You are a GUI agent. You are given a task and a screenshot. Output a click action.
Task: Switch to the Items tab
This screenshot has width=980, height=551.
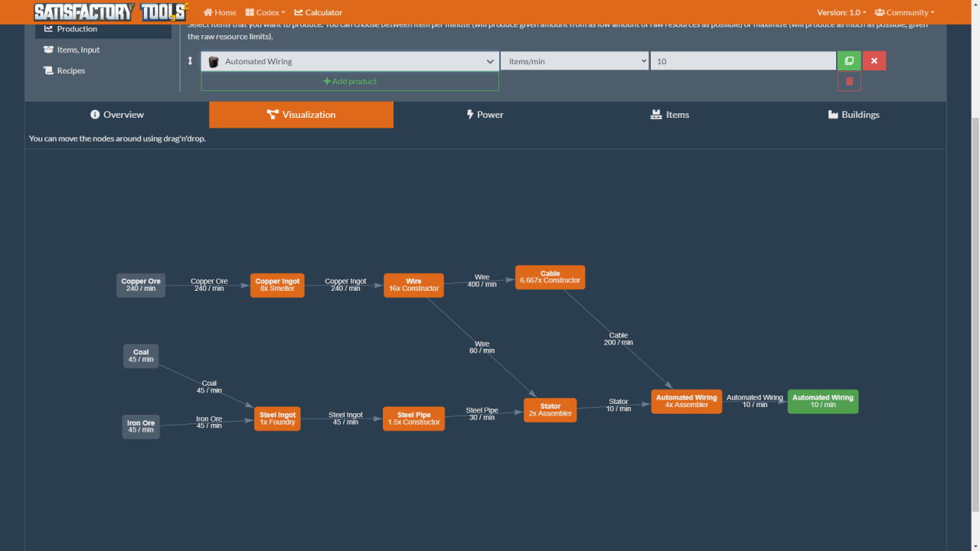670,115
